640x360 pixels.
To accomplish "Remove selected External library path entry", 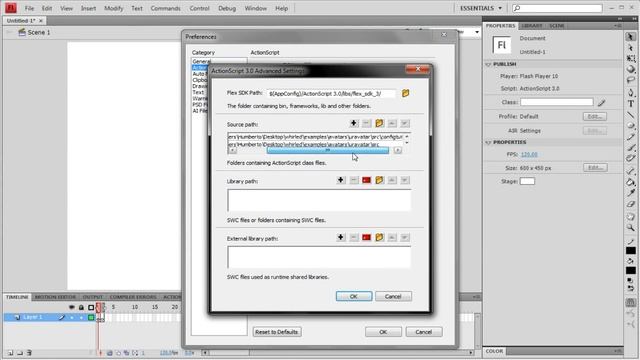I will (x=354, y=237).
